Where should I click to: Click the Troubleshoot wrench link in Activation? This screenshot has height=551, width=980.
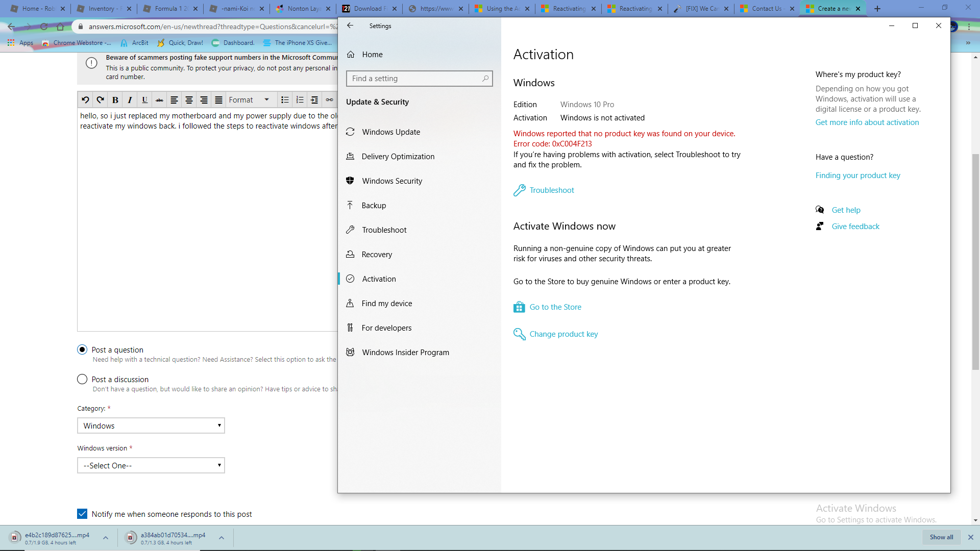pos(551,190)
